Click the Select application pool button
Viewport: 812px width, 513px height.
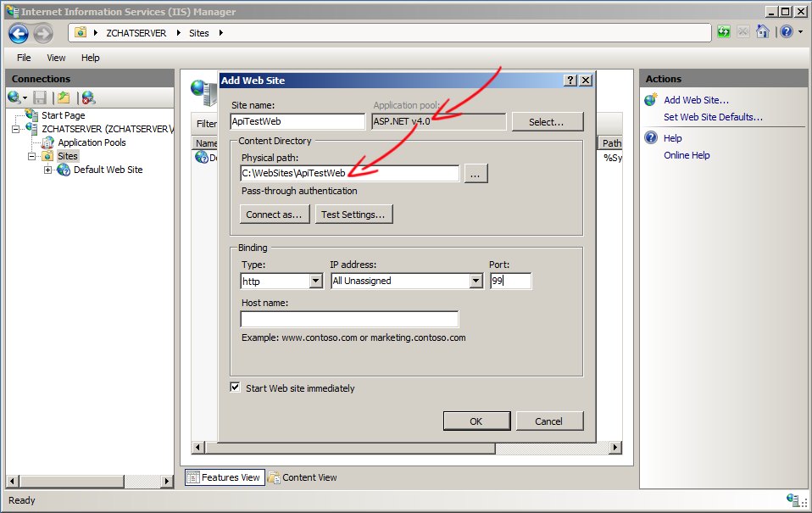click(x=548, y=122)
